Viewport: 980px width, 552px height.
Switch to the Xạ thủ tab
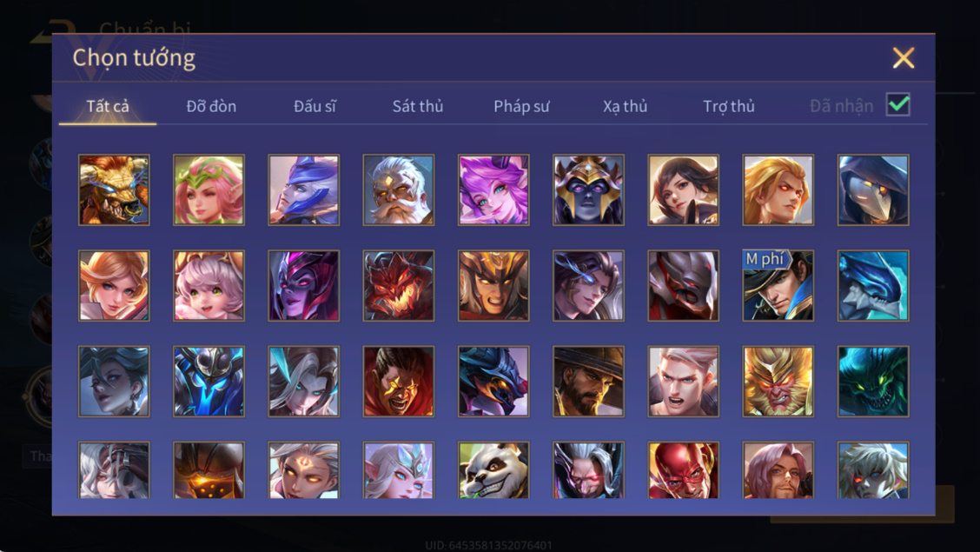point(625,106)
